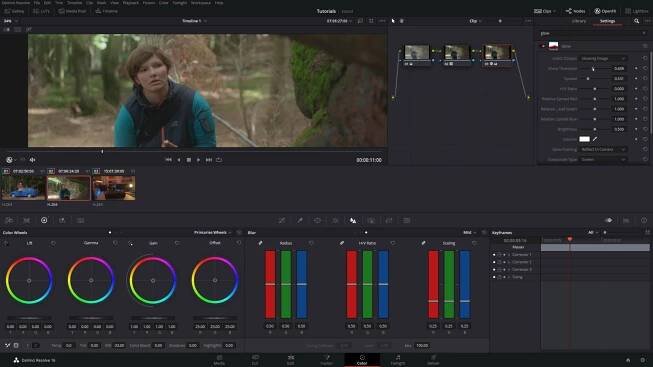Open the Keyframes palette icon
This screenshot has width=653, height=367.
[x=608, y=220]
